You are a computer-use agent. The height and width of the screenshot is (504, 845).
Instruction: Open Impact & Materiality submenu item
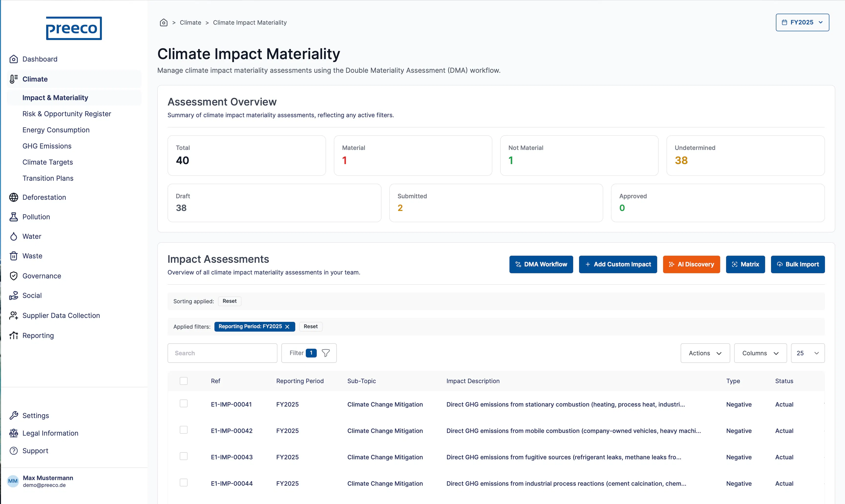coord(74,98)
